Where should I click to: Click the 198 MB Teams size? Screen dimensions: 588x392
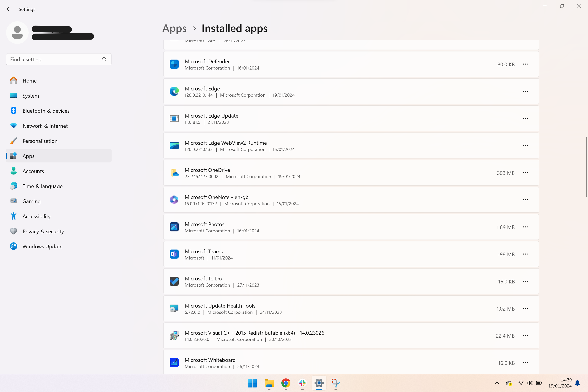(x=506, y=254)
